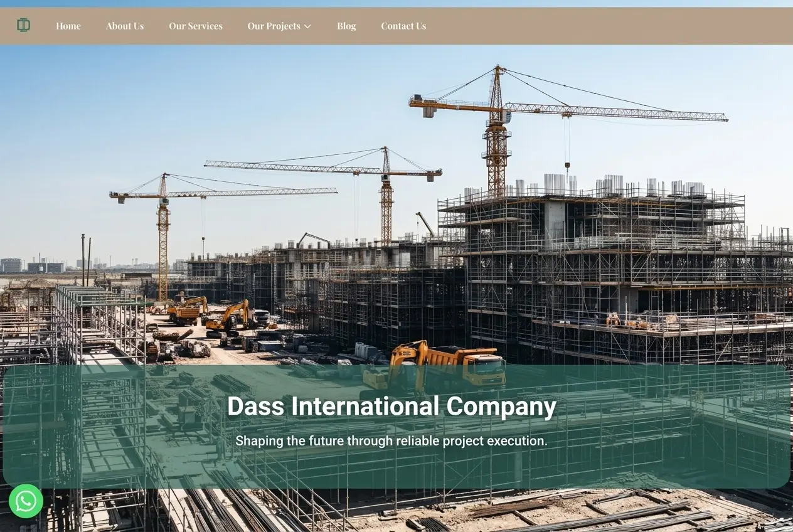Navigate to Our Services
Image resolution: width=793 pixels, height=532 pixels.
[196, 26]
